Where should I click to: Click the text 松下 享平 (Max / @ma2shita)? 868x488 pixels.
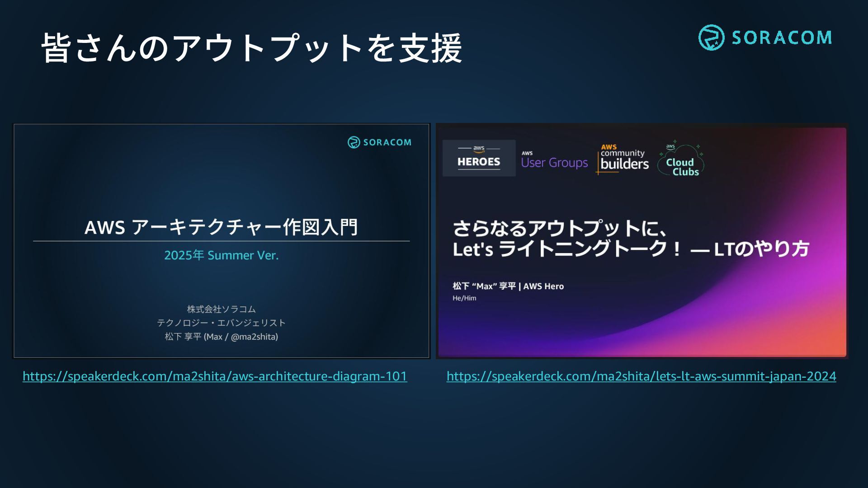pos(221,337)
